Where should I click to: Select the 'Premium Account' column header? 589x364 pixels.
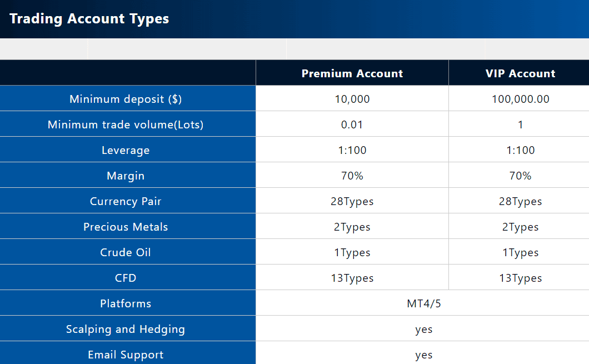[x=352, y=73]
